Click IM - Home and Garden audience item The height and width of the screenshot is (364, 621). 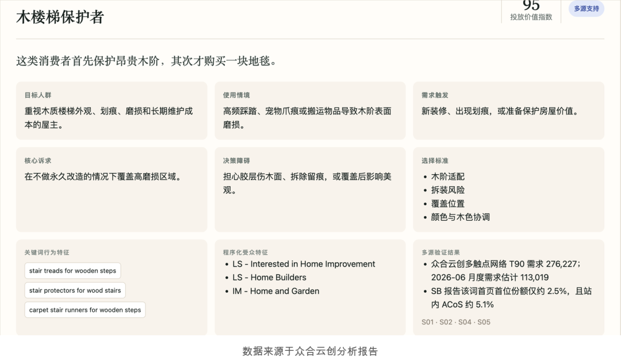(x=275, y=291)
